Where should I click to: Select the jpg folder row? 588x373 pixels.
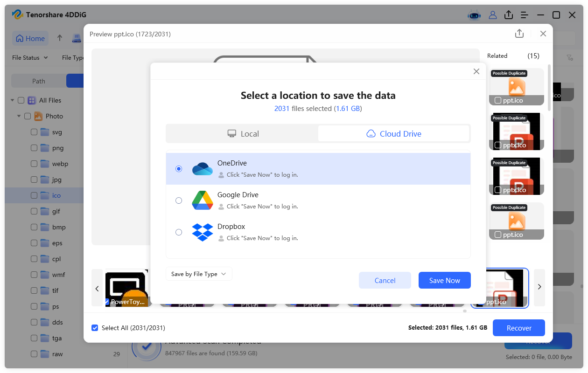point(44,180)
